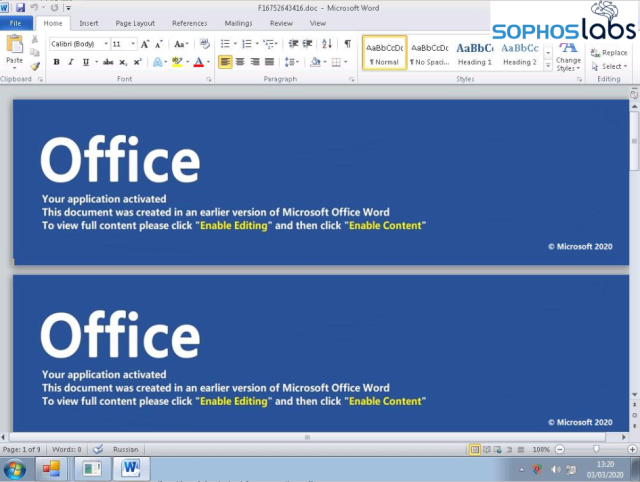This screenshot has height=482, width=640.
Task: Click the Shading paint bucket icon
Action: [x=315, y=62]
